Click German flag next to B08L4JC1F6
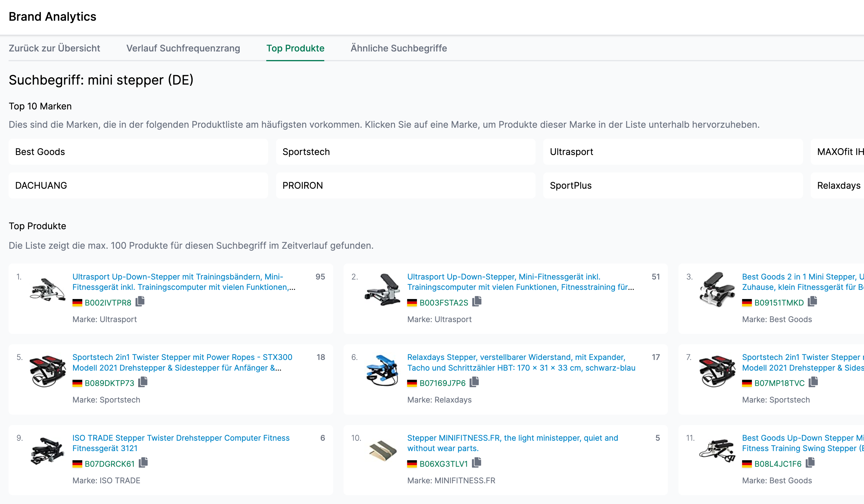The height and width of the screenshot is (504, 864). click(x=747, y=464)
